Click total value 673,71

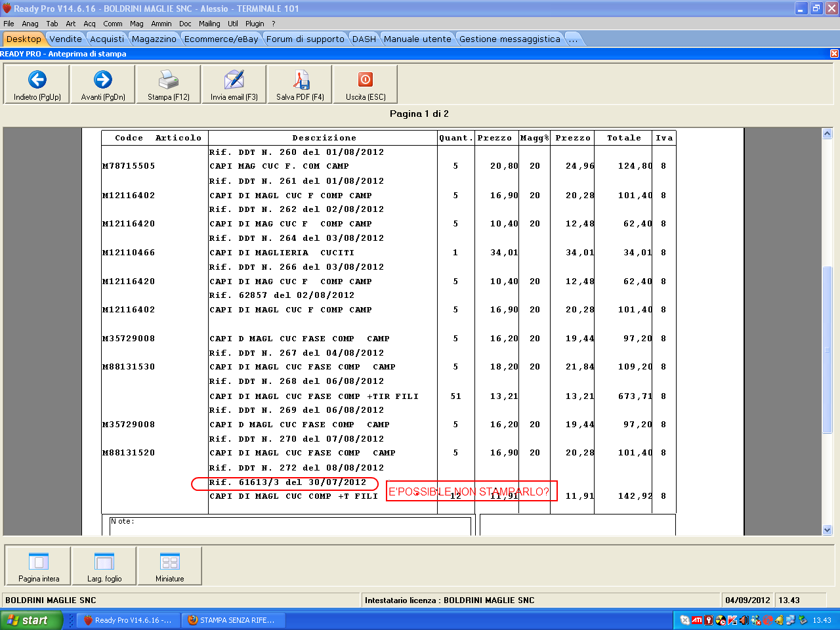click(635, 396)
